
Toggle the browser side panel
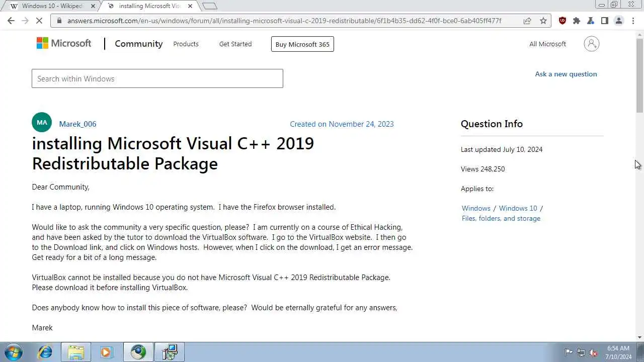[x=605, y=21]
